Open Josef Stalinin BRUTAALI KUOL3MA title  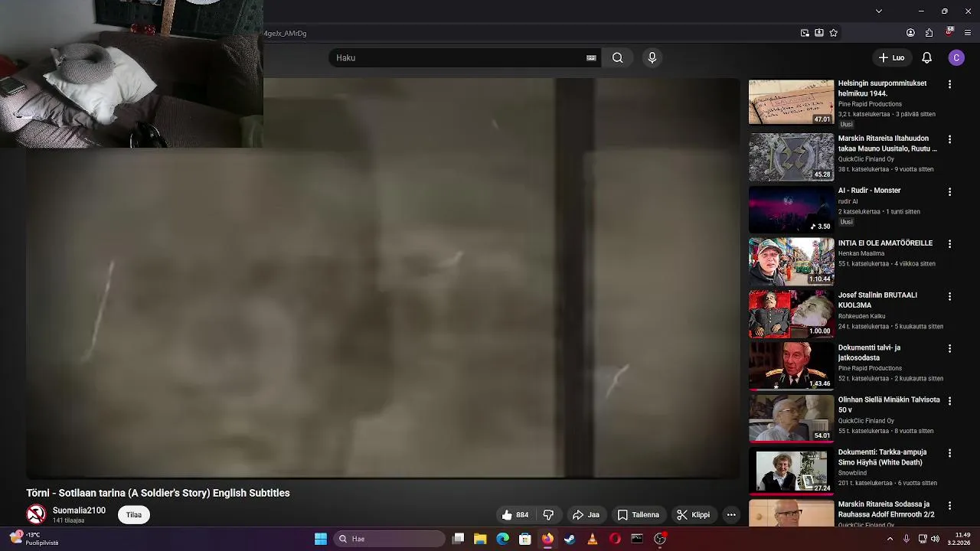(877, 300)
